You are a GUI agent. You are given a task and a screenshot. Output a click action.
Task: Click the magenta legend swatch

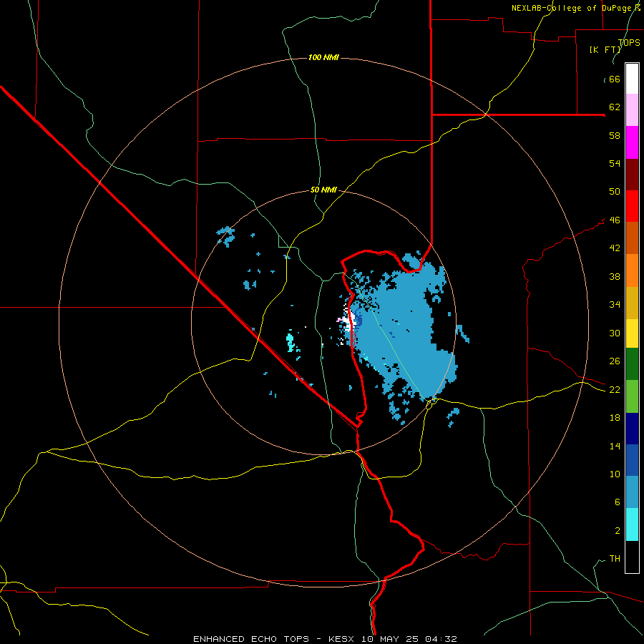(632, 142)
